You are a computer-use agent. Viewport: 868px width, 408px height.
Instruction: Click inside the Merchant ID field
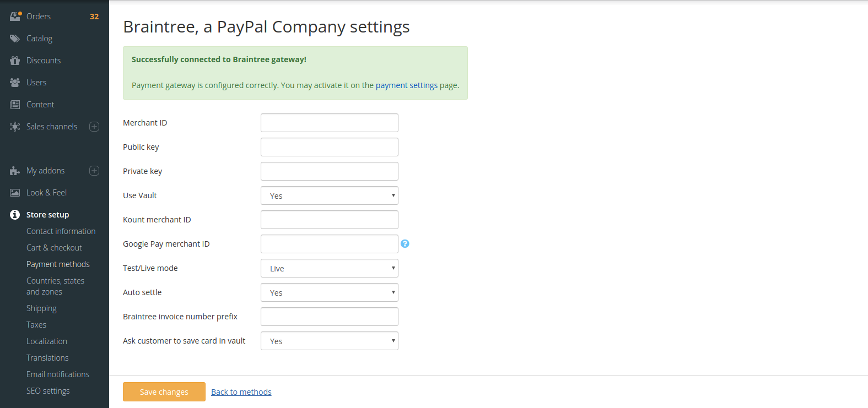(329, 122)
